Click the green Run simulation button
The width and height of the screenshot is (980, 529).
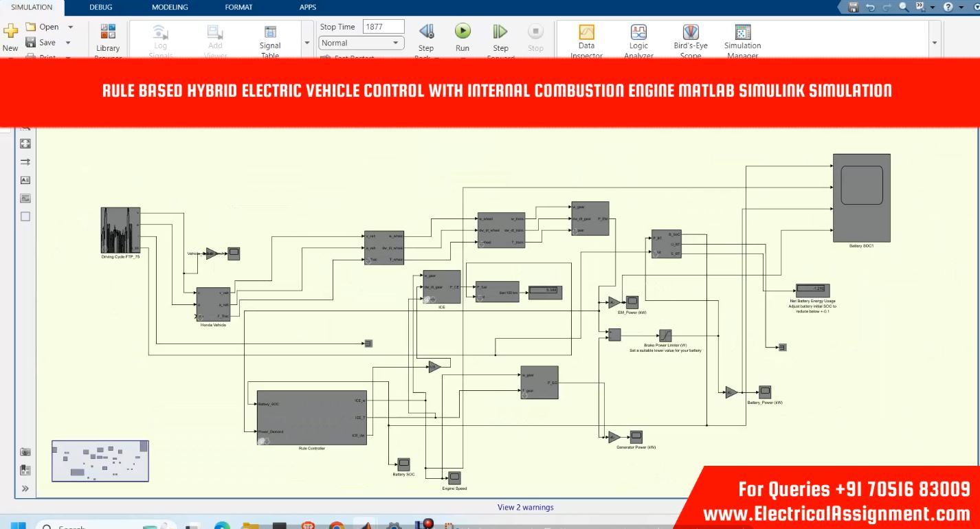click(x=463, y=32)
